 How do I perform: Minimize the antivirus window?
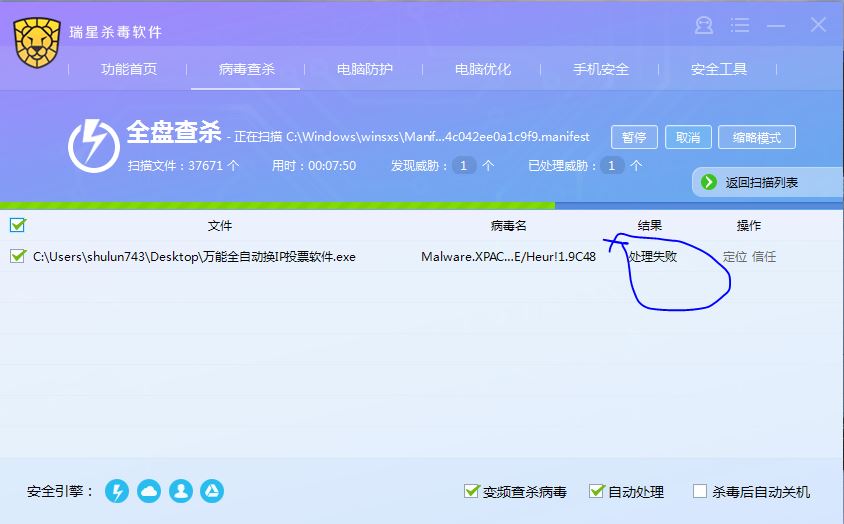(x=776, y=26)
